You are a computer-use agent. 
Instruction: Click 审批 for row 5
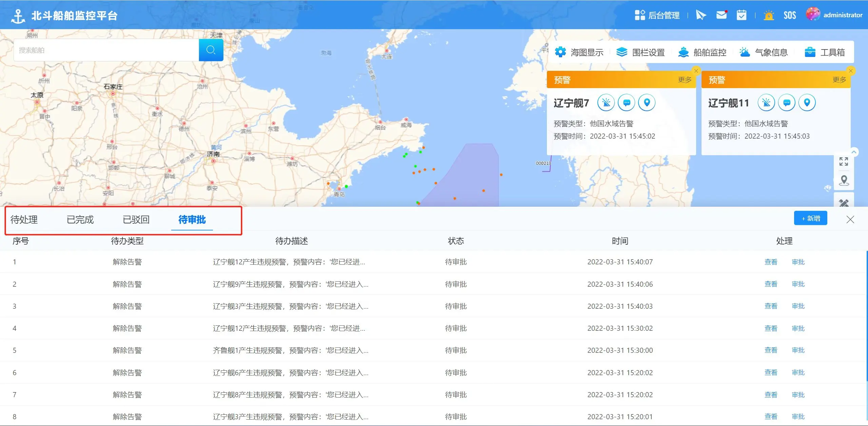click(x=798, y=350)
